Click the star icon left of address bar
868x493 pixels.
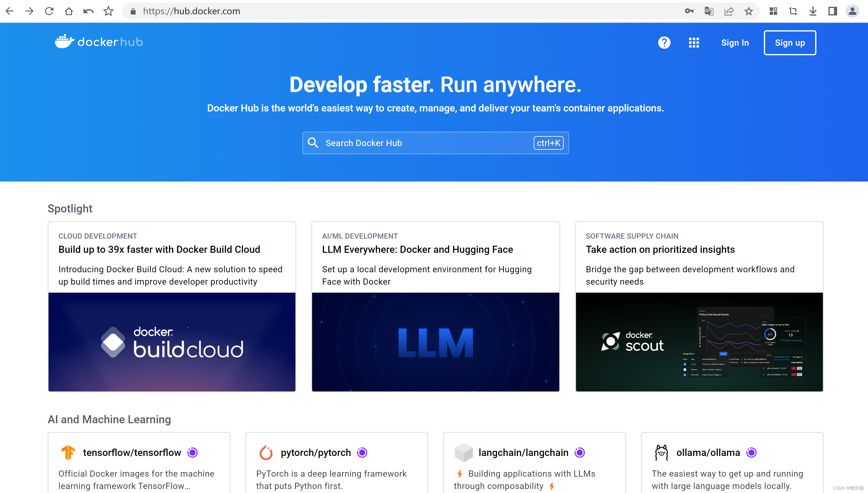point(108,11)
